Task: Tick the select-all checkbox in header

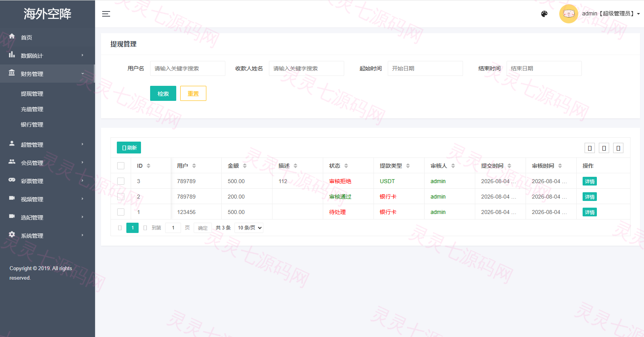Action: click(121, 166)
